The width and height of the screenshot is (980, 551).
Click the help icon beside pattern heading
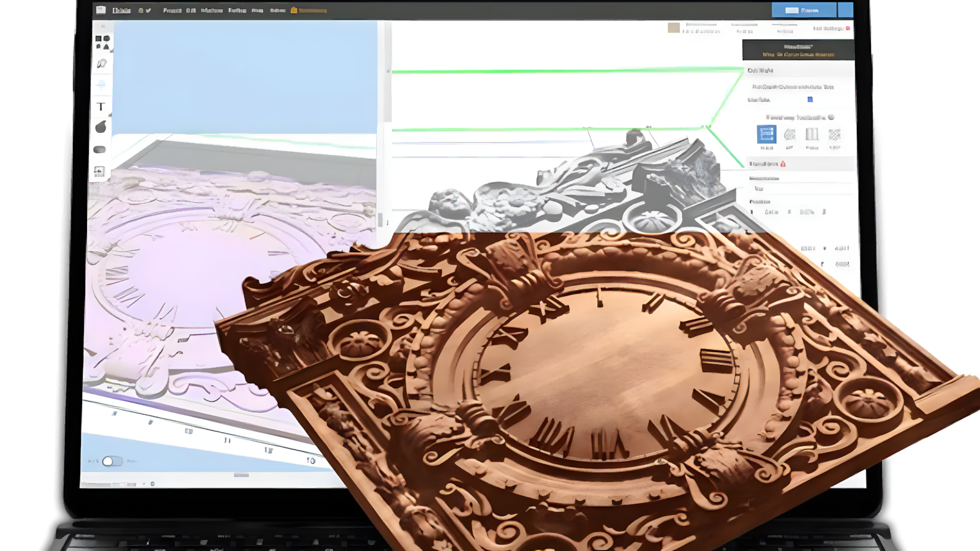point(831,117)
